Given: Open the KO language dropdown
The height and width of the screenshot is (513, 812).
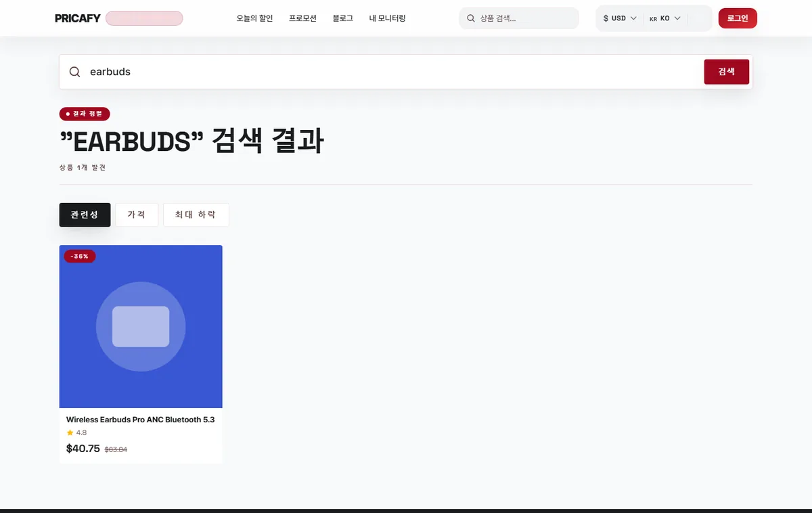Looking at the screenshot, I should [664, 18].
